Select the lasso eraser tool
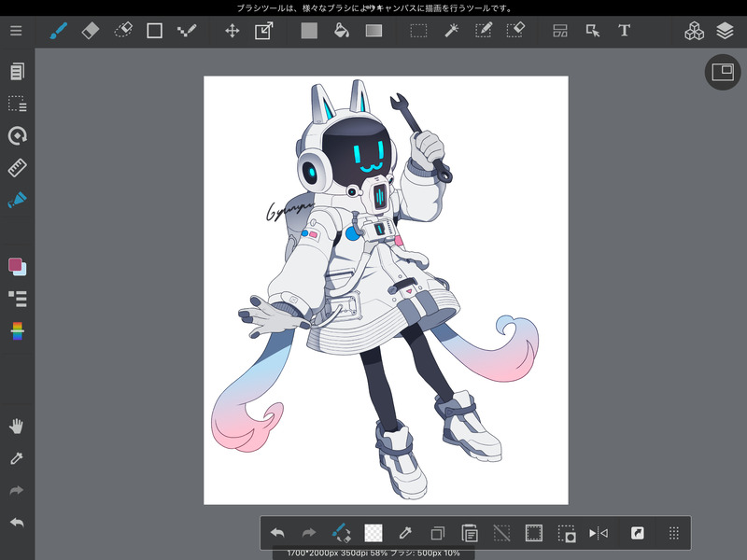The height and width of the screenshot is (560, 747). click(123, 31)
